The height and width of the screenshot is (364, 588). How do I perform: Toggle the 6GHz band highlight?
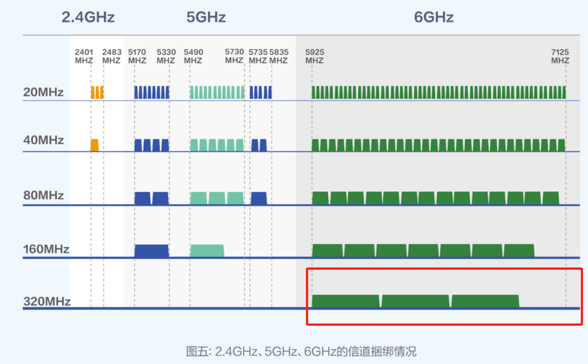coord(435,17)
